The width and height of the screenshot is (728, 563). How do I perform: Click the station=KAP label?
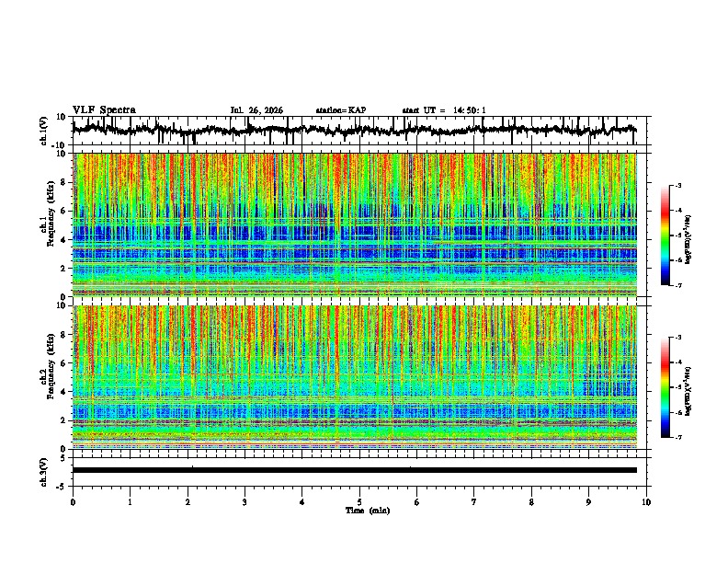341,110
